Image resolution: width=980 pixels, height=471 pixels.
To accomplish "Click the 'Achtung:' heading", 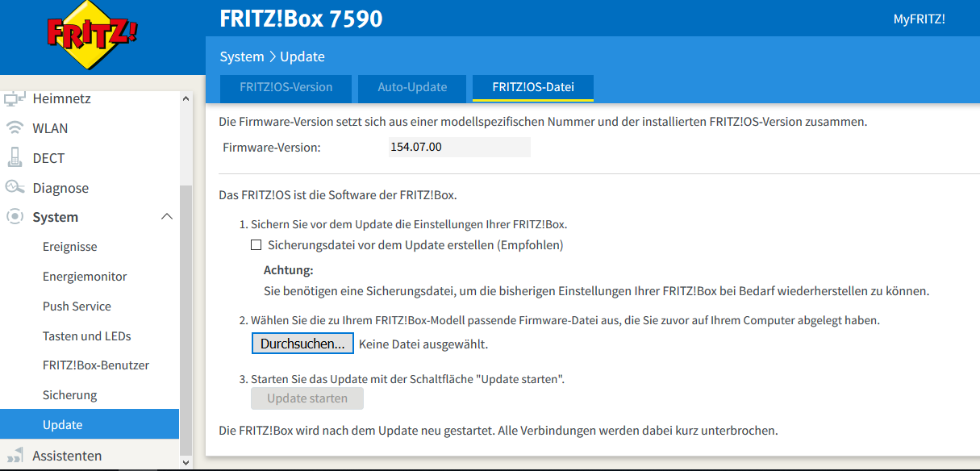I will click(x=288, y=270).
